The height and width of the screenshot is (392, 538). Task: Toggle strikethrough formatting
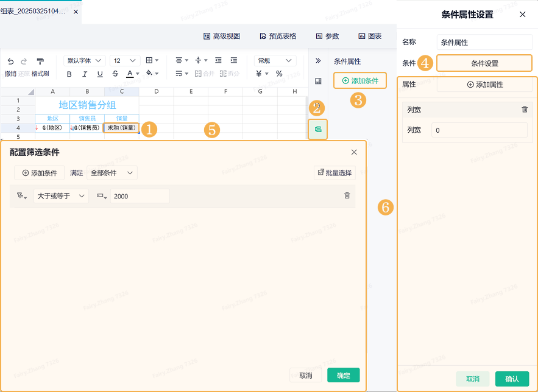(115, 74)
